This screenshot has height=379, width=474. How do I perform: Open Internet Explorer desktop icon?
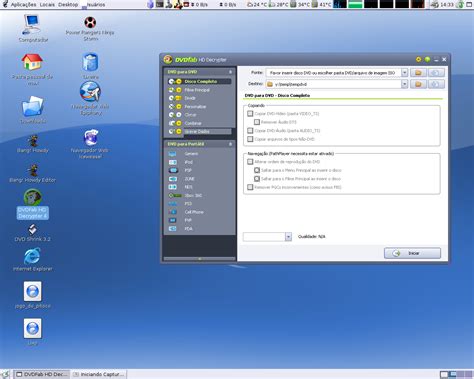[x=32, y=260]
